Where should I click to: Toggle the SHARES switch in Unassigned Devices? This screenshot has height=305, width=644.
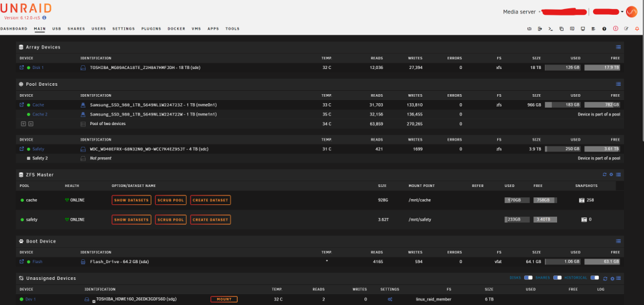click(x=557, y=278)
